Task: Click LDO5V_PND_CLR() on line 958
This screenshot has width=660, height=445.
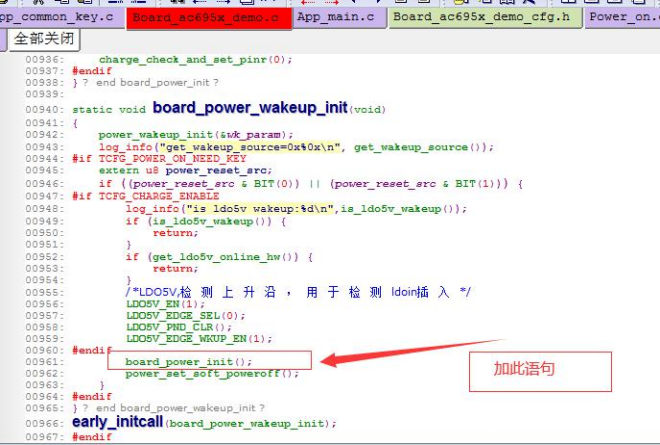Action: tap(179, 327)
